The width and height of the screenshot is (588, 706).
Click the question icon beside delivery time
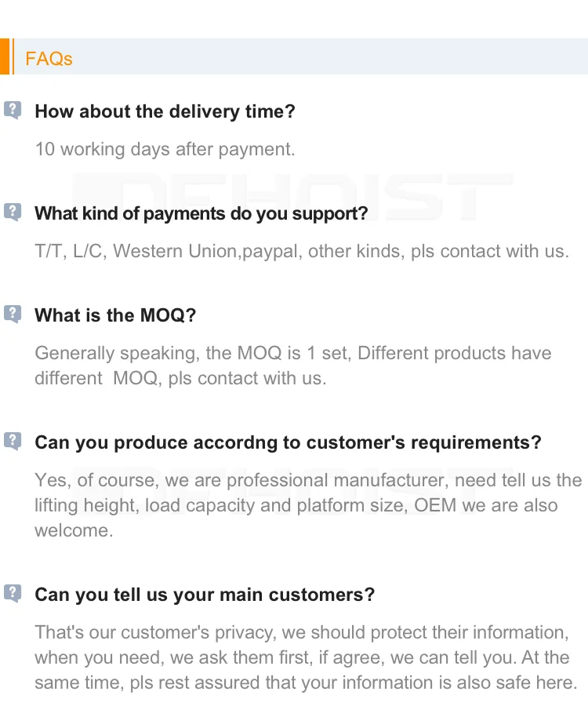pos(13,110)
